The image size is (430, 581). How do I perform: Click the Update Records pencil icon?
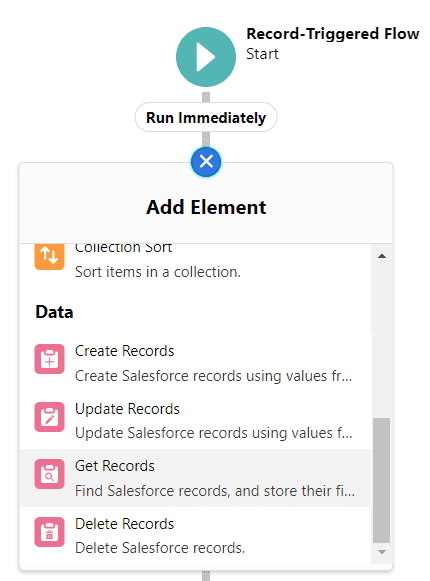click(50, 417)
